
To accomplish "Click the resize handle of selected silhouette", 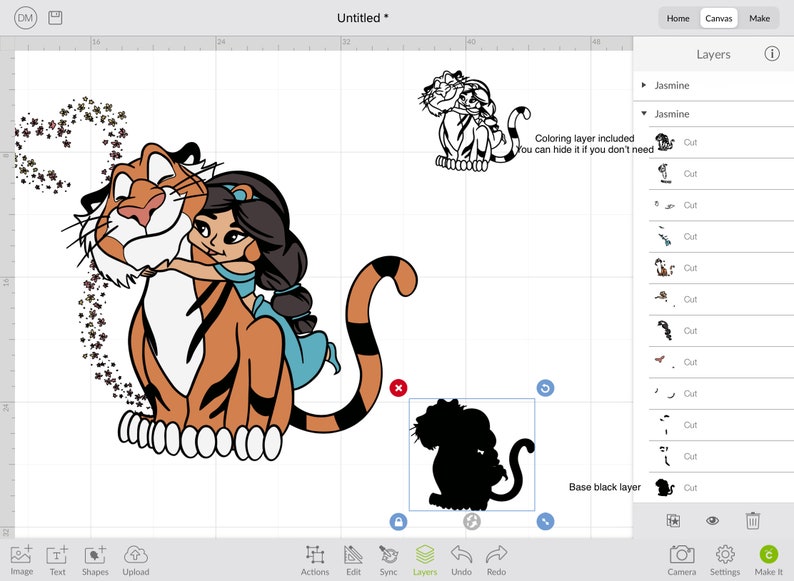I will [545, 521].
